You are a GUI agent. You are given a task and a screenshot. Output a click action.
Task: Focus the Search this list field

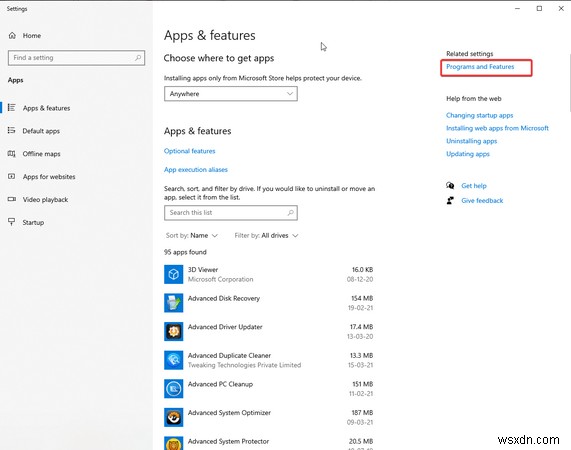[231, 213]
